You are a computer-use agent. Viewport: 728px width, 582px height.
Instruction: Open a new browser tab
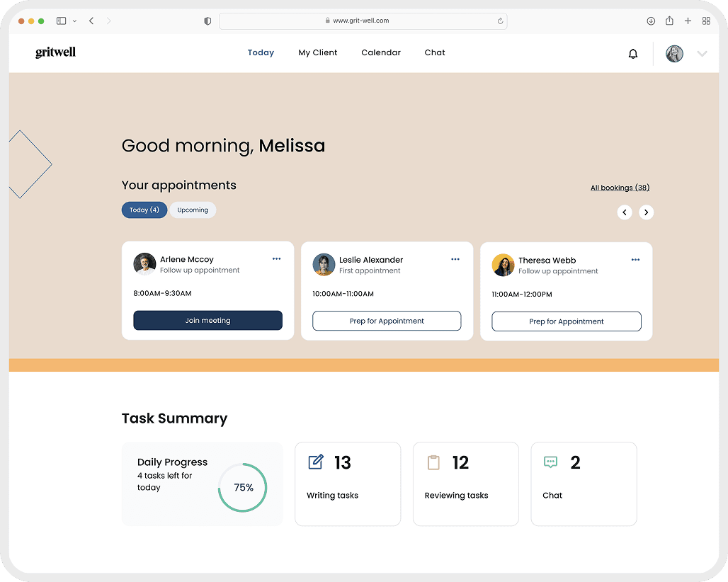pyautogui.click(x=688, y=21)
